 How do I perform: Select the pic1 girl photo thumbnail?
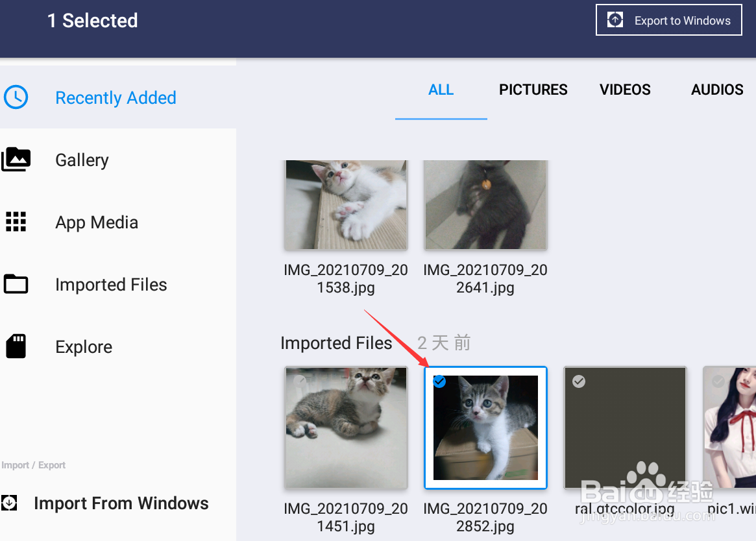pos(731,428)
